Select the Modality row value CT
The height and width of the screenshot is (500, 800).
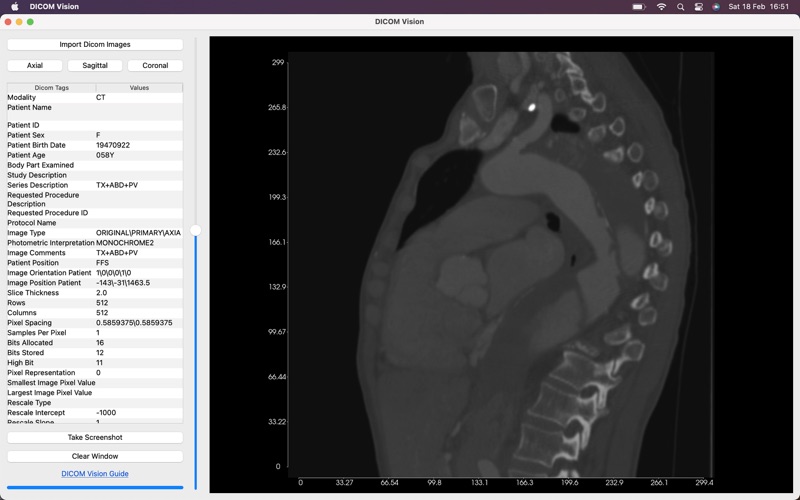(x=101, y=97)
